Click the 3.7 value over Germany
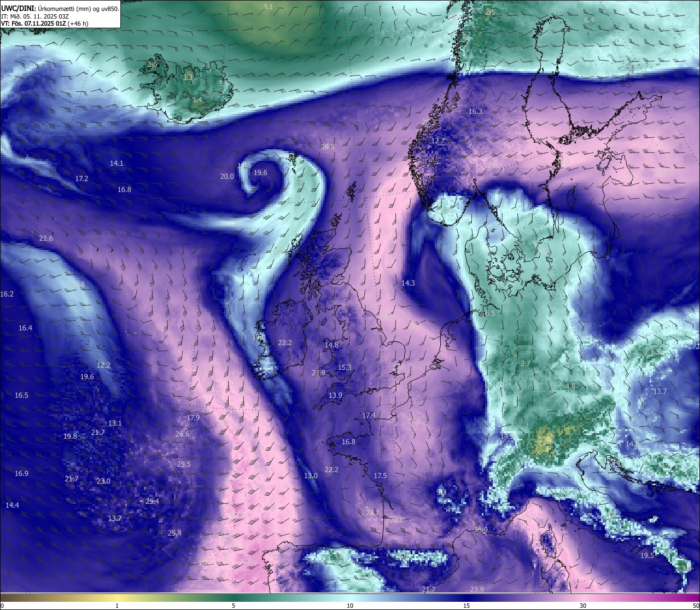 pos(526,364)
